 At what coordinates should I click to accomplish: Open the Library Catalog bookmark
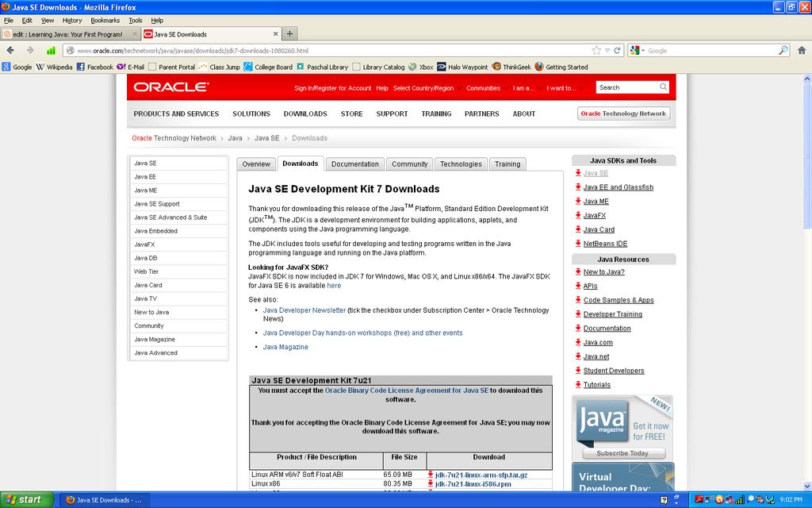tap(378, 67)
